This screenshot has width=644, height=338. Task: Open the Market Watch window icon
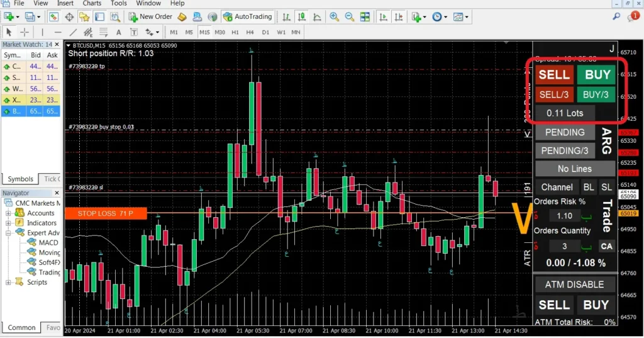tap(53, 17)
